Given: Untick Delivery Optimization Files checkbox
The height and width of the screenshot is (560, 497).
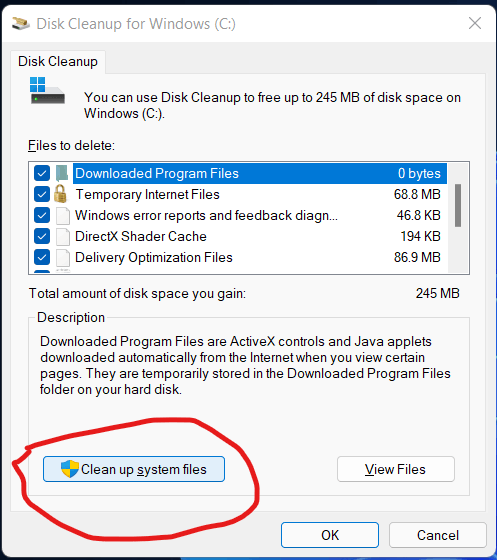Looking at the screenshot, I should [x=42, y=257].
